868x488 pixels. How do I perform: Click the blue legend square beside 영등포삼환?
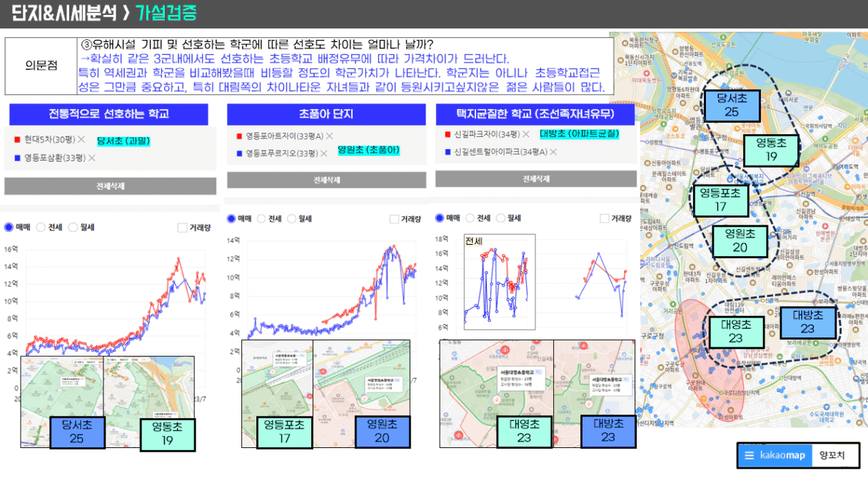coord(17,158)
